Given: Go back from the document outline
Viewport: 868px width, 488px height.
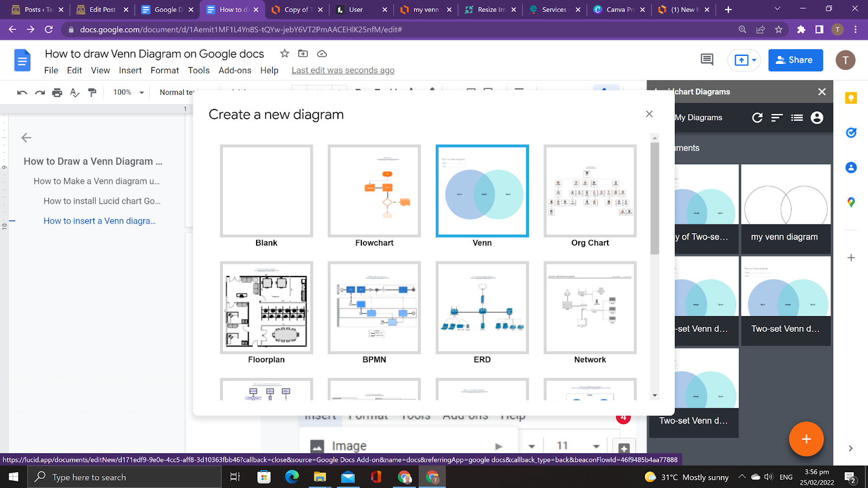Looking at the screenshot, I should (26, 138).
